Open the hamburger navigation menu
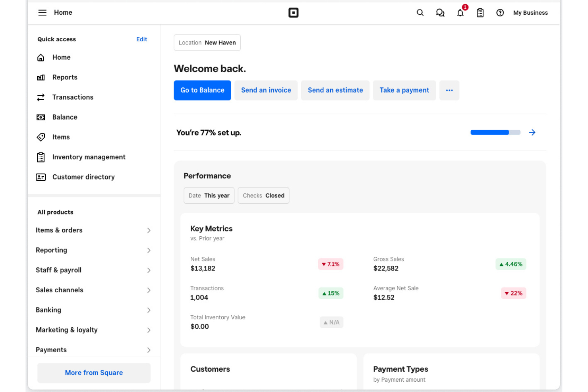This screenshot has width=588, height=392. tap(43, 12)
